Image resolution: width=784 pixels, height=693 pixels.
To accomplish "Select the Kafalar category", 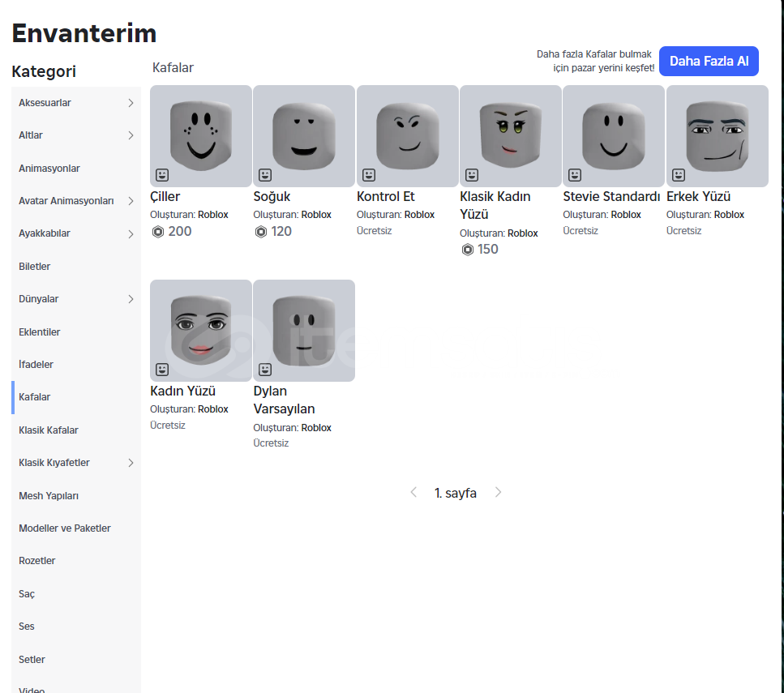I will [76, 397].
